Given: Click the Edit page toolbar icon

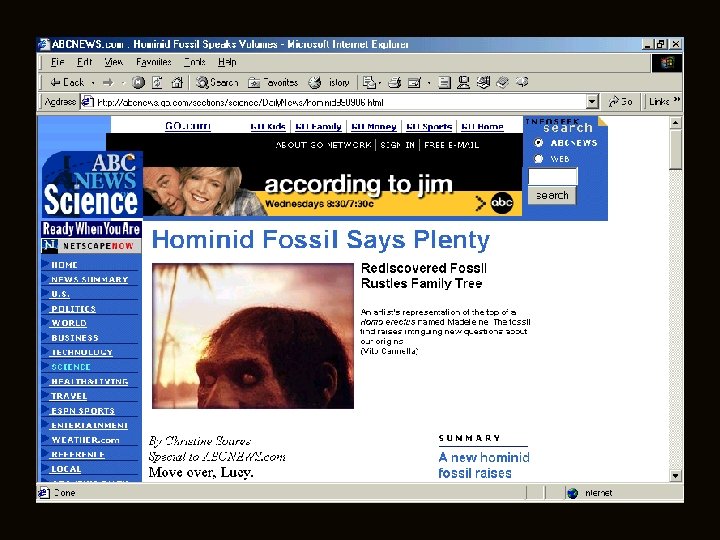Looking at the screenshot, I should pos(414,83).
